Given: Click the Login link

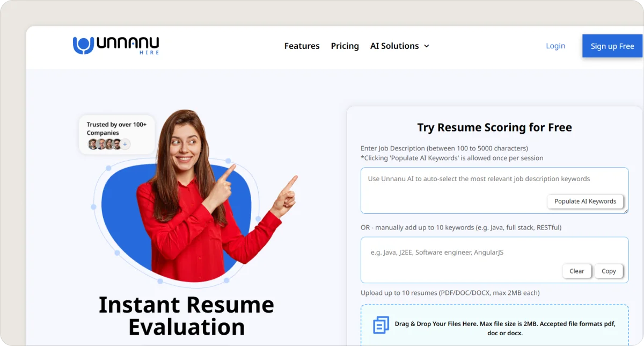Looking at the screenshot, I should tap(555, 46).
